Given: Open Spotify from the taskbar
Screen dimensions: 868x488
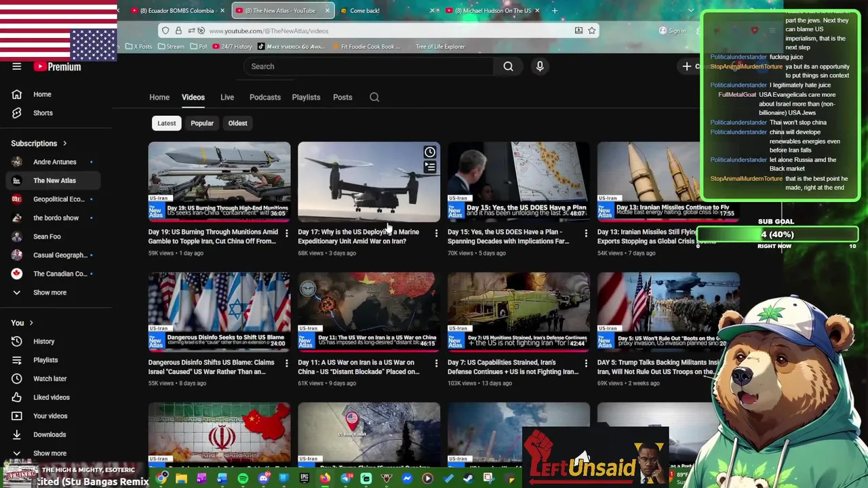Looking at the screenshot, I should point(243,479).
